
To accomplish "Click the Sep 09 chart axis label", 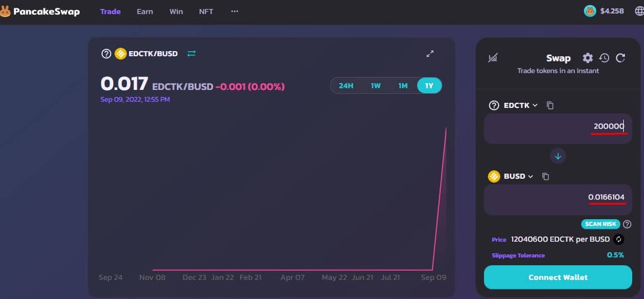I will coord(433,278).
